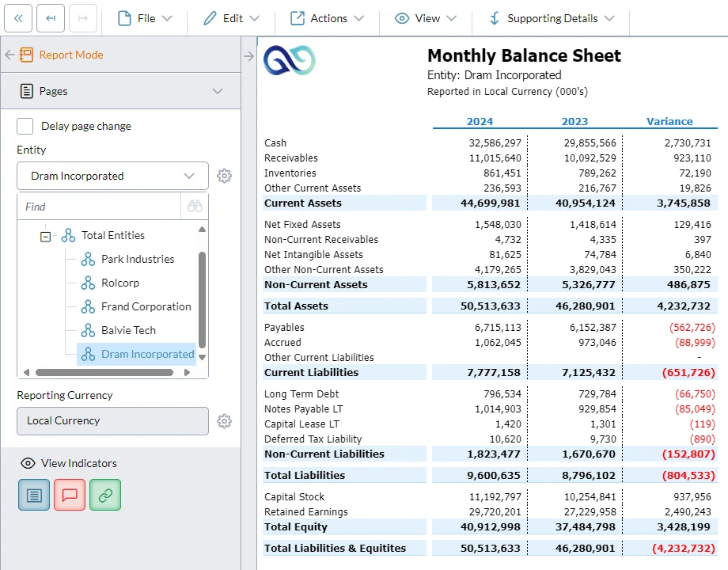Collapse the Total Entities tree node

point(45,235)
